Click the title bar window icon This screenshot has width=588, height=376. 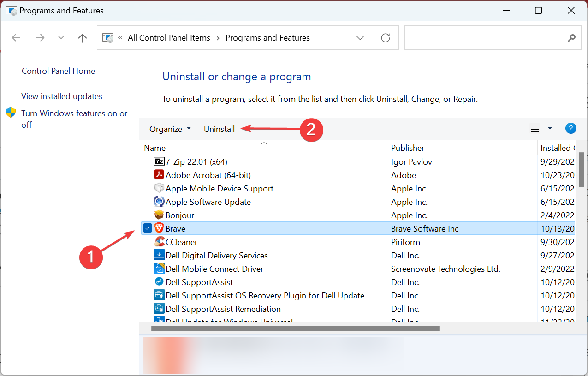[x=11, y=10]
